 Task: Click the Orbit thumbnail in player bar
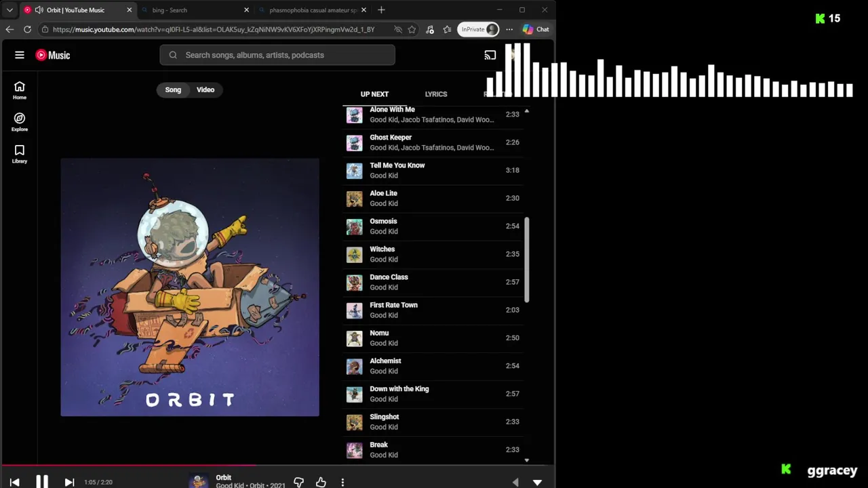tap(198, 482)
